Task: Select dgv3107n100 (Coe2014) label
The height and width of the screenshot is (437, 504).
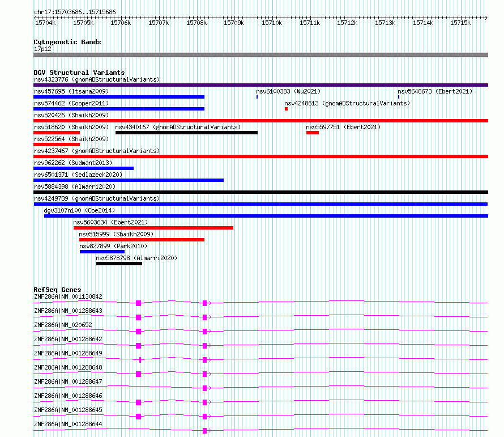Action: tap(79, 210)
